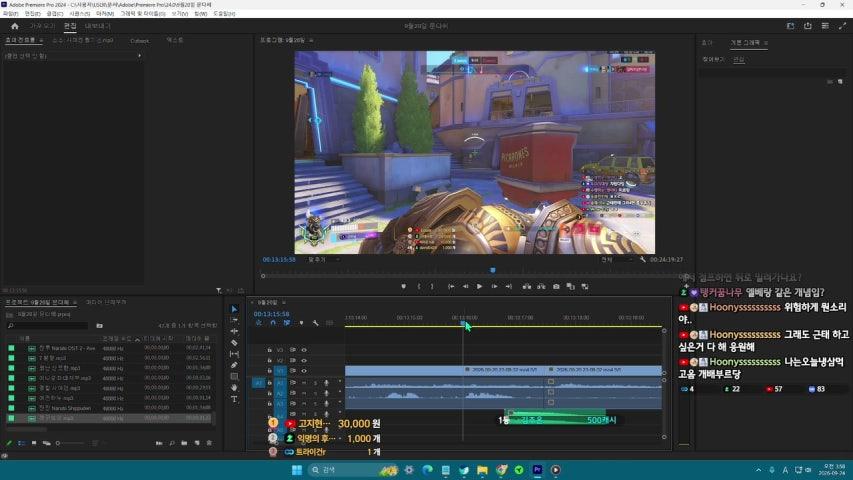853x480 pixels.
Task: Open Premiere Pro from the Windows taskbar
Action: point(537,470)
